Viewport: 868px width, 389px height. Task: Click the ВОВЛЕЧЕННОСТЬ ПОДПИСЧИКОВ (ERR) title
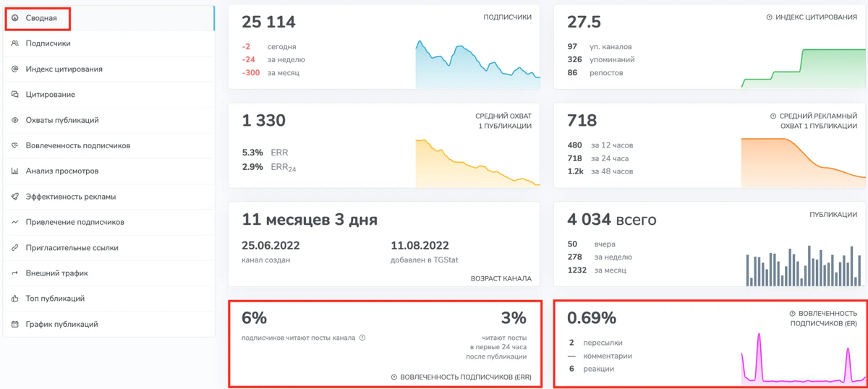point(466,377)
